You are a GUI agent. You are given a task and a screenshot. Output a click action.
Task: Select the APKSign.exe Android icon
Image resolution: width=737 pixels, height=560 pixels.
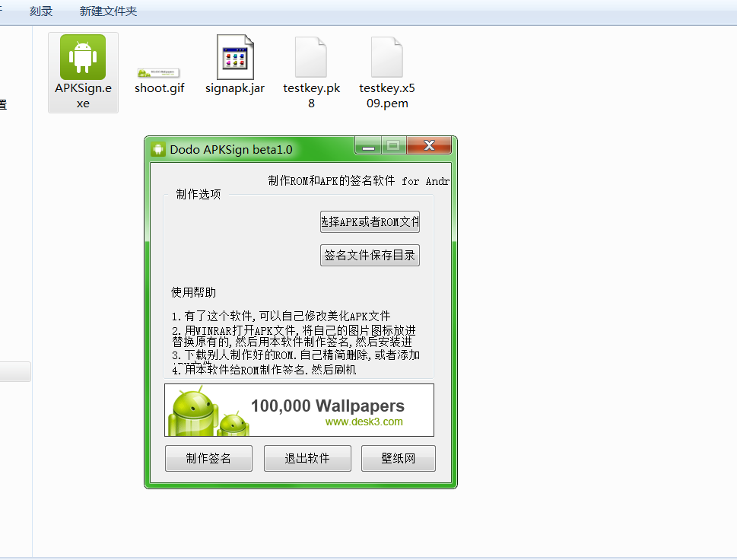tap(83, 57)
